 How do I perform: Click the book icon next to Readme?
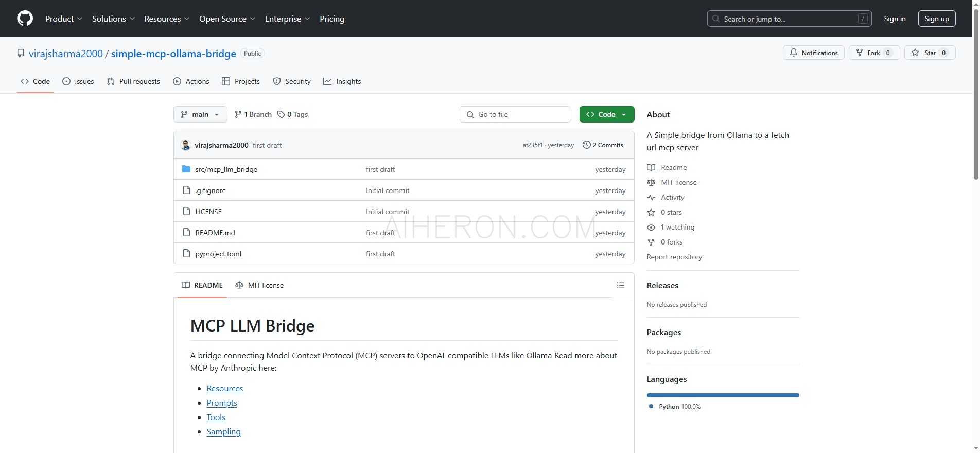[x=651, y=167]
